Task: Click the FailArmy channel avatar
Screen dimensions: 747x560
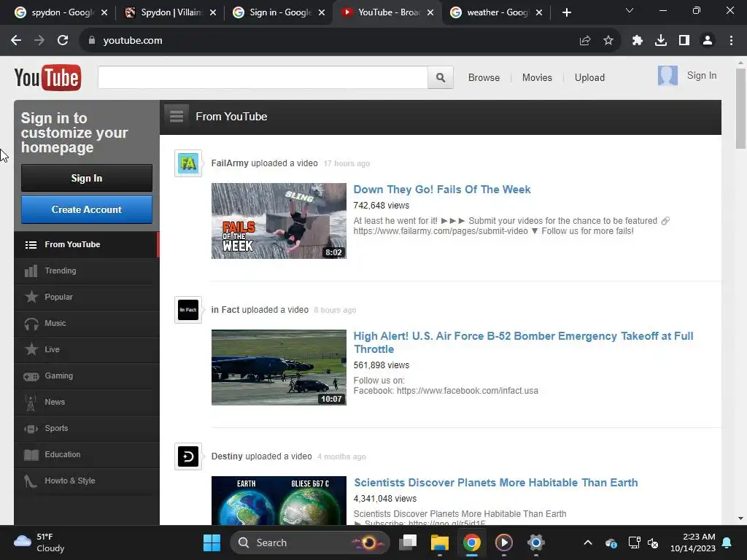Action: [x=188, y=163]
